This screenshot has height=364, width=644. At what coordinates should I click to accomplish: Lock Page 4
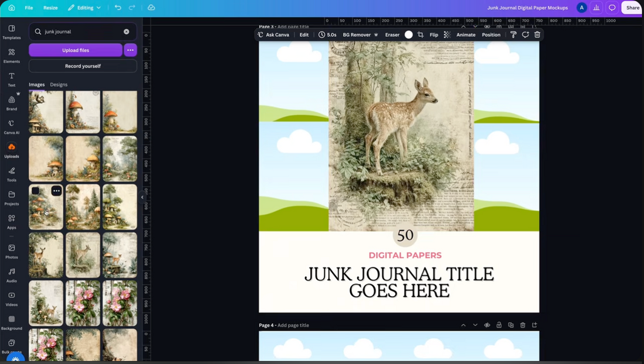[499, 325]
